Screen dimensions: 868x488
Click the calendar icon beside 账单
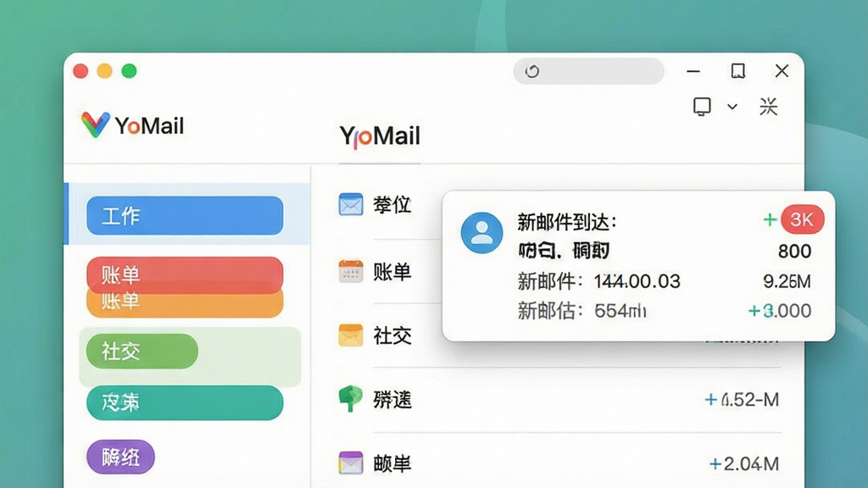[x=350, y=271]
